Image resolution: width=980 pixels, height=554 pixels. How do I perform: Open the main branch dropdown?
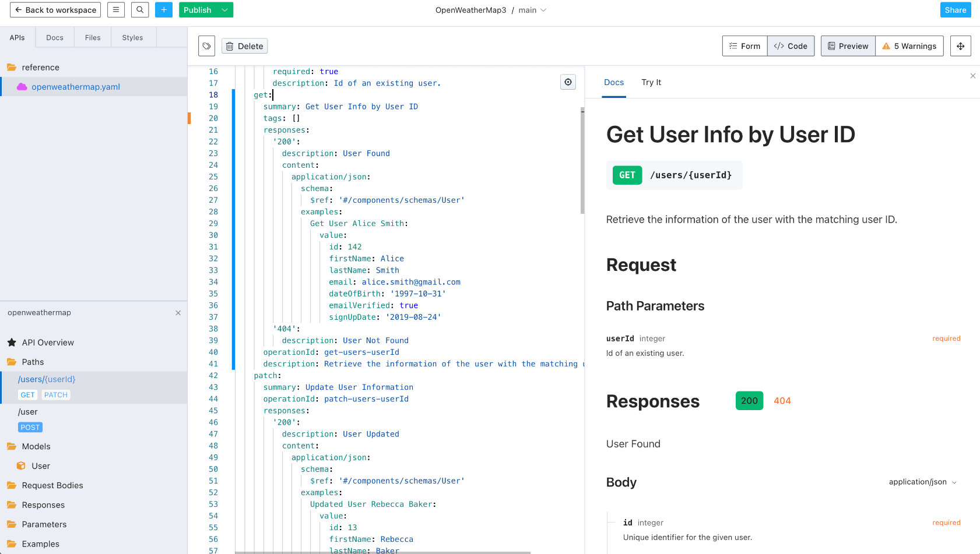coord(532,10)
